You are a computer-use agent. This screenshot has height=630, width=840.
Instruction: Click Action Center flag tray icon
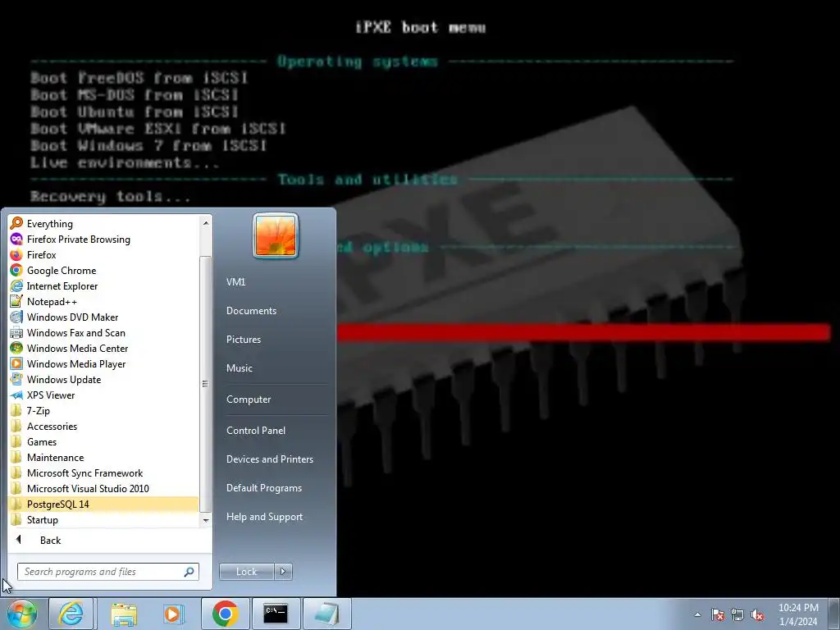point(718,614)
